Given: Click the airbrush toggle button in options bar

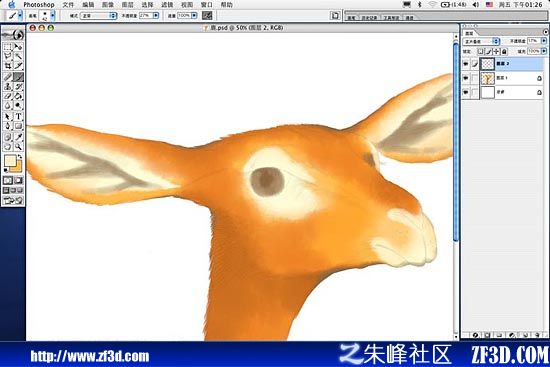Looking at the screenshot, I should click(207, 15).
